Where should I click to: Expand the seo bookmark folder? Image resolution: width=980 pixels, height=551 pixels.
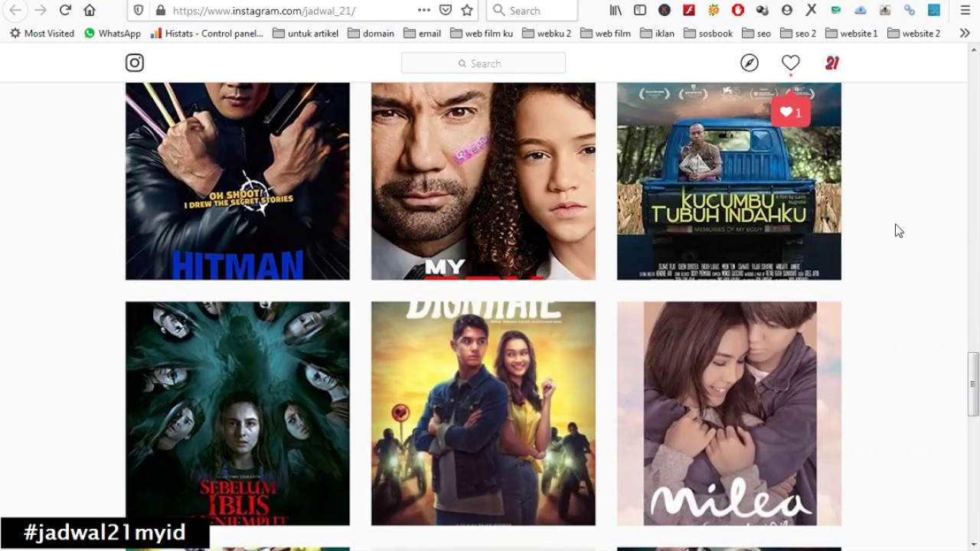click(756, 33)
